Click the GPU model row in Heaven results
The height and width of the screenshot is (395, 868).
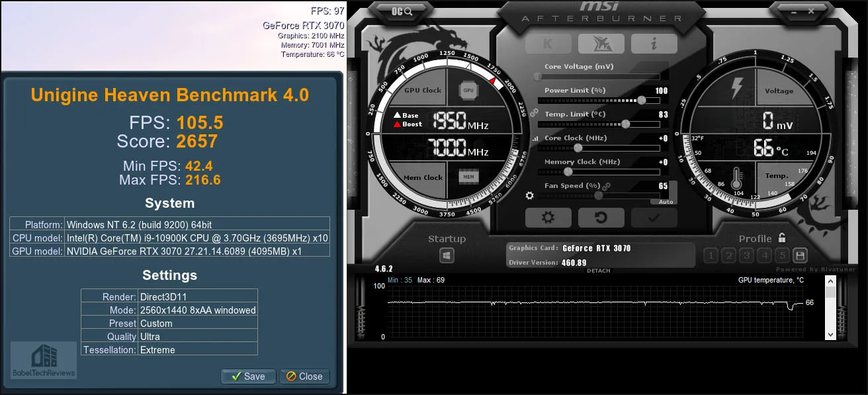169,251
